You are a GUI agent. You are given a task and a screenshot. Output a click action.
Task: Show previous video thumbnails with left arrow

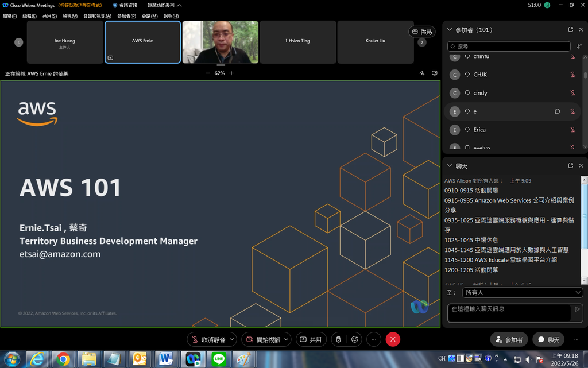coord(19,42)
